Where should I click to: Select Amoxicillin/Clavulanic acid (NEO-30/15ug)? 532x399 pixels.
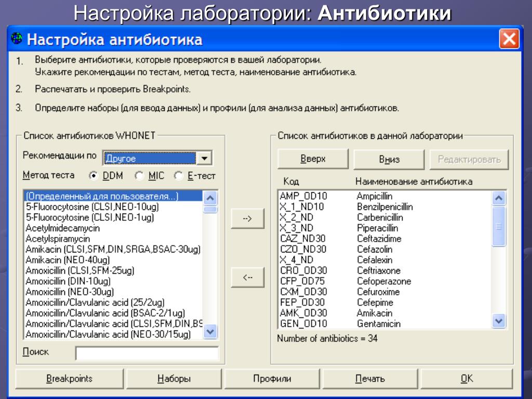pos(113,334)
